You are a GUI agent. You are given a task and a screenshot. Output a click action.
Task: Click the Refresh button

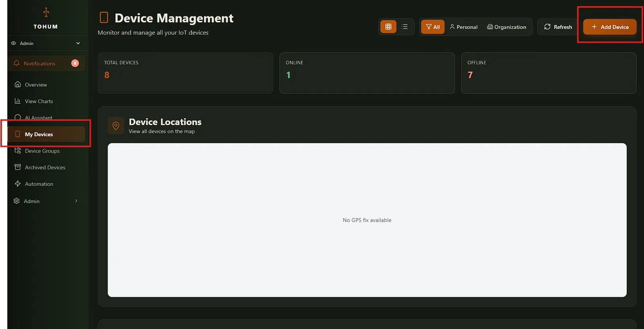tap(558, 27)
